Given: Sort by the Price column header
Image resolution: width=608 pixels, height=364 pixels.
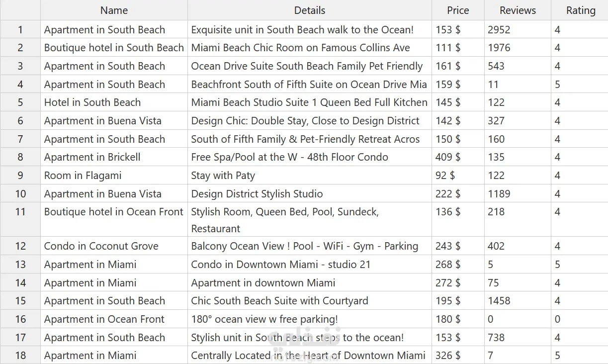Looking at the screenshot, I should click(x=458, y=10).
